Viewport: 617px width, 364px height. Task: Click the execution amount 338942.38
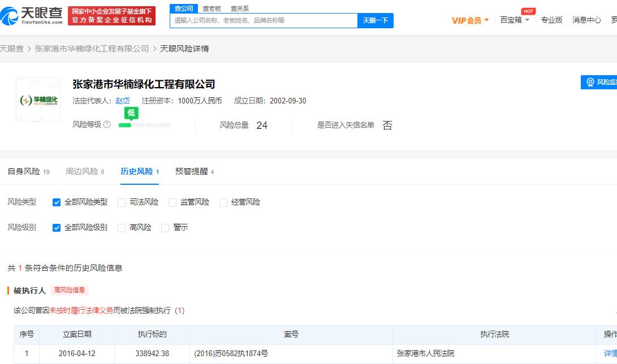(152, 353)
